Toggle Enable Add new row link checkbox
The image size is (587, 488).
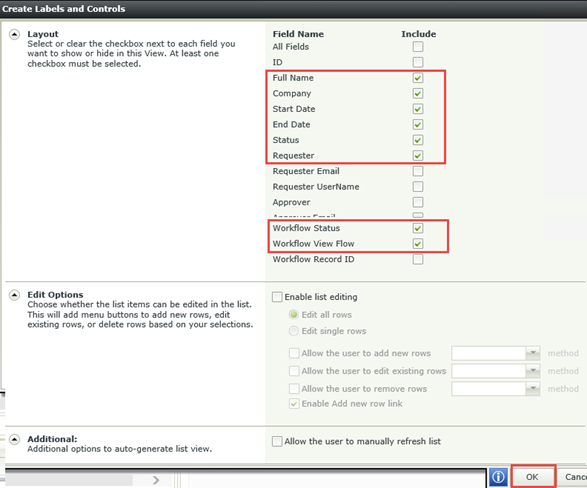(x=294, y=404)
